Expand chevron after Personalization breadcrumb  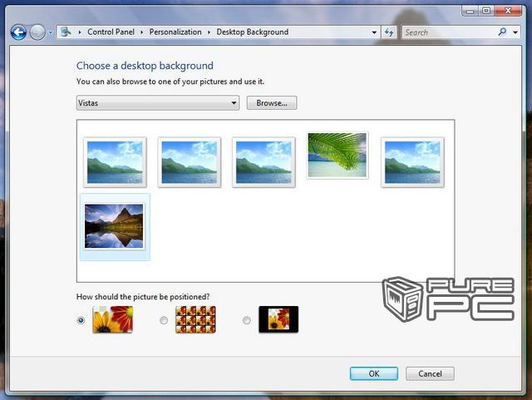click(209, 32)
